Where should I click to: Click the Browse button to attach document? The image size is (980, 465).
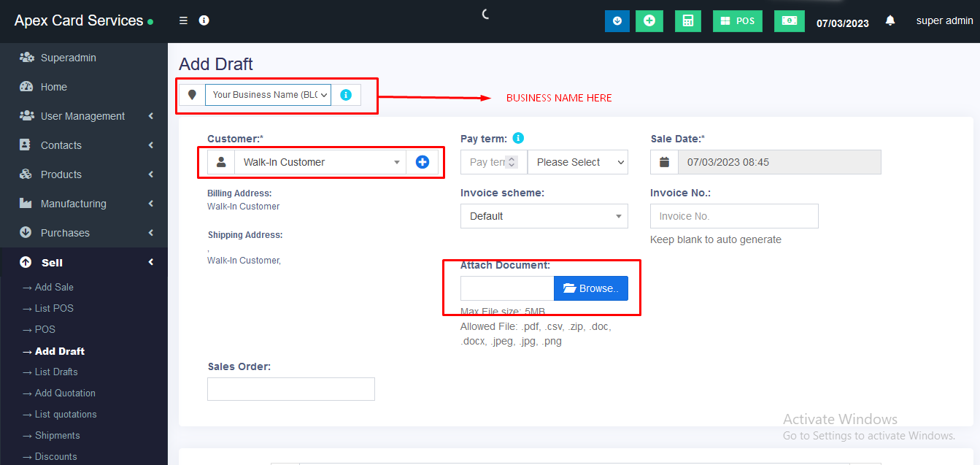coord(590,288)
